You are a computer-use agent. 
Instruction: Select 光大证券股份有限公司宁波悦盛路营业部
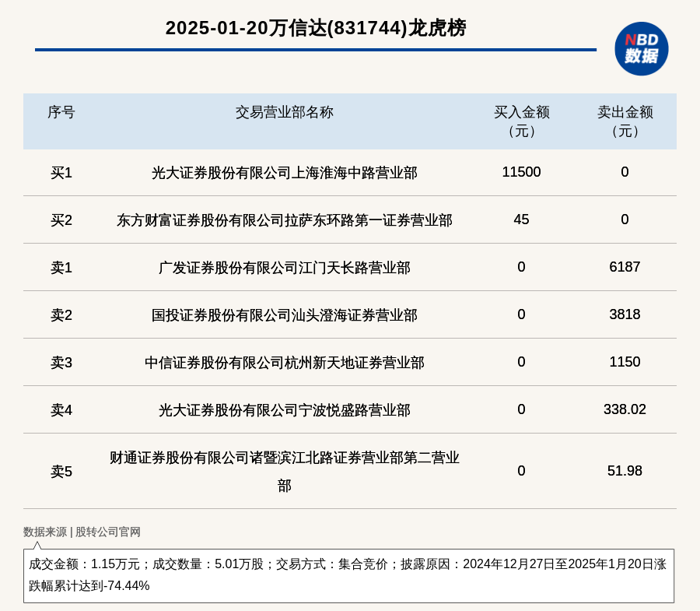(x=285, y=409)
